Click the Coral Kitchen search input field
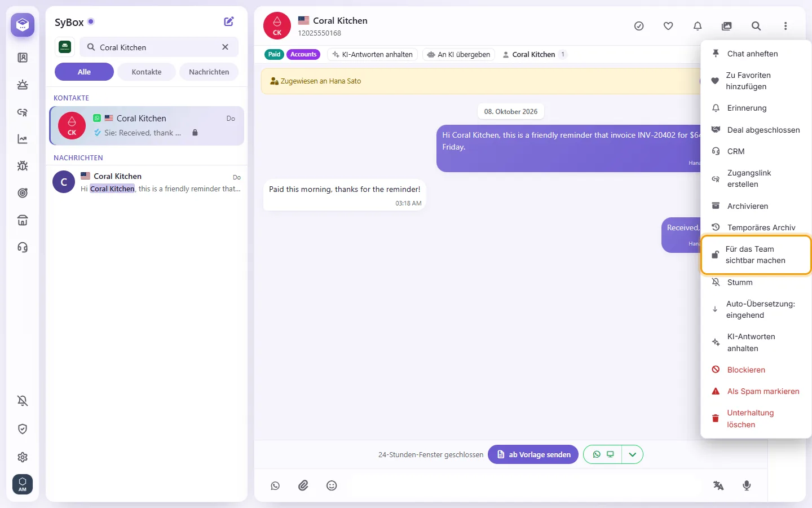This screenshot has height=508, width=812. (x=159, y=47)
